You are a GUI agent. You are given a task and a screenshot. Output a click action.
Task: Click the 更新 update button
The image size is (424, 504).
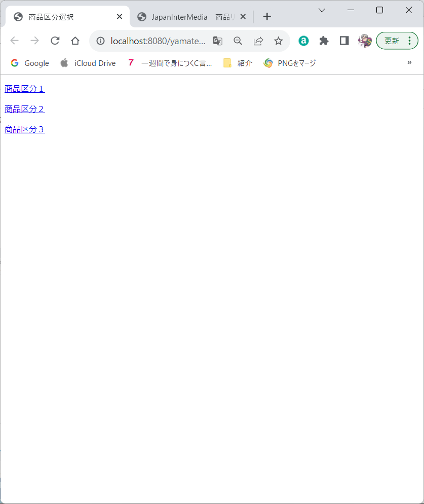click(x=392, y=41)
